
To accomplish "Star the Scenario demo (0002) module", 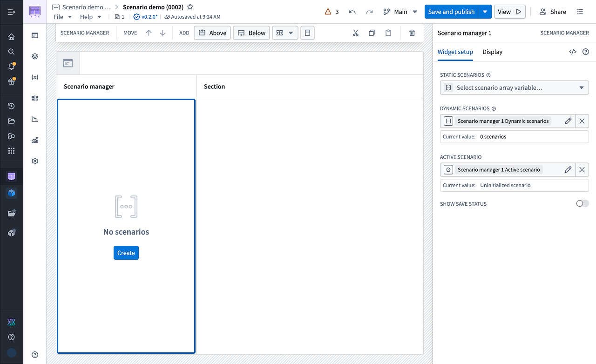I will [x=190, y=7].
